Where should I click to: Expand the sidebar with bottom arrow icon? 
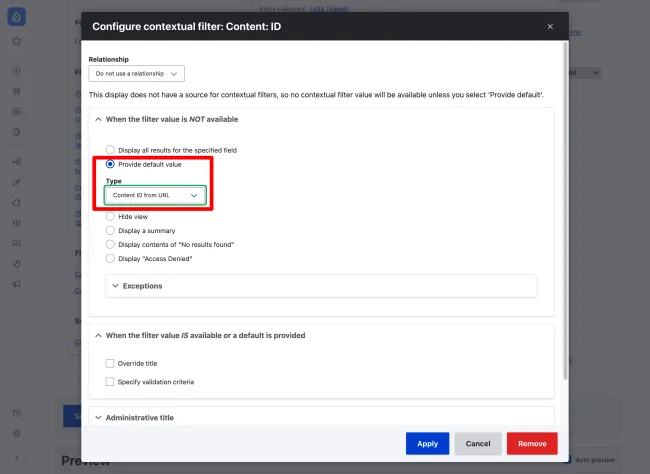17,458
